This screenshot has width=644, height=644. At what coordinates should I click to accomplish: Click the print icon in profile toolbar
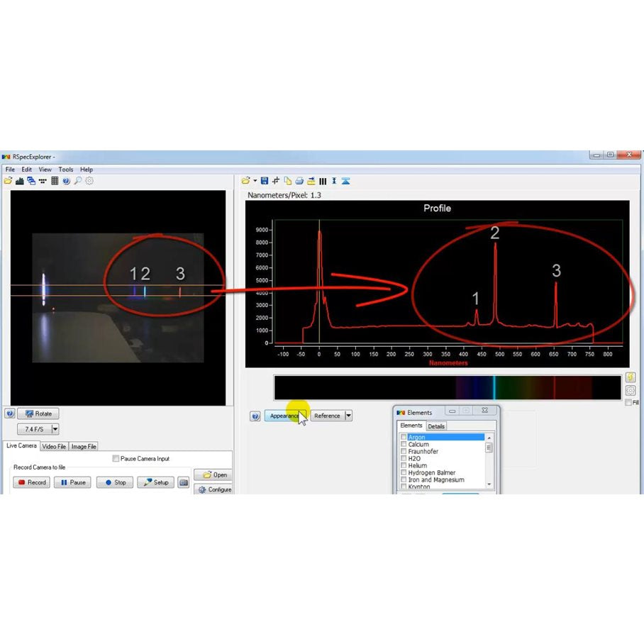coord(299,181)
